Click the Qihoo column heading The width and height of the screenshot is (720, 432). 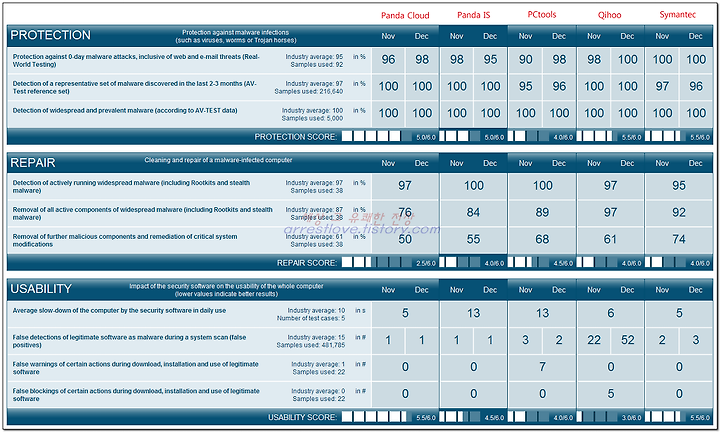point(610,15)
